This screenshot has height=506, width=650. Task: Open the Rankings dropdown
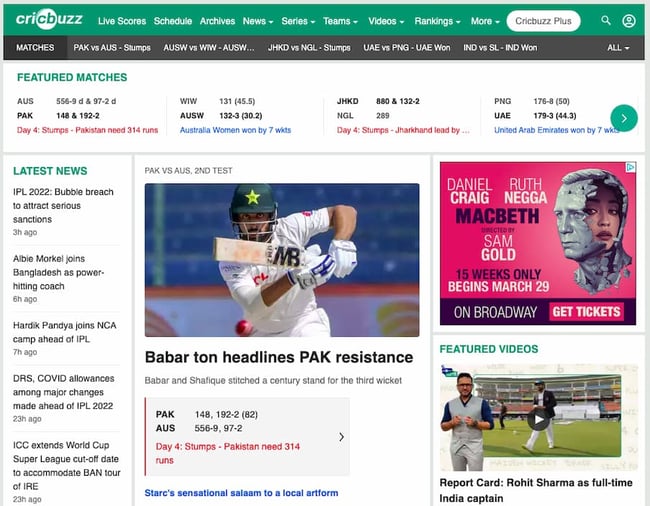437,21
